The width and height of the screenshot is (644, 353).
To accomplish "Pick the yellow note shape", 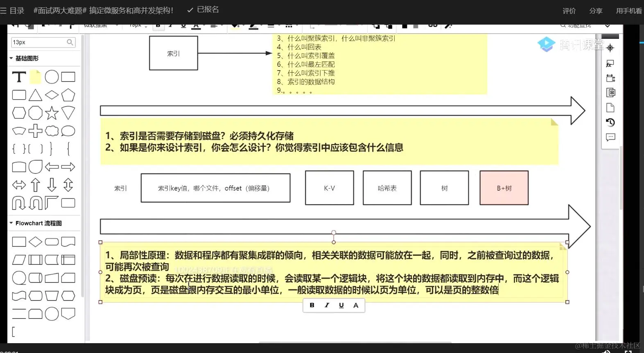I will point(36,77).
